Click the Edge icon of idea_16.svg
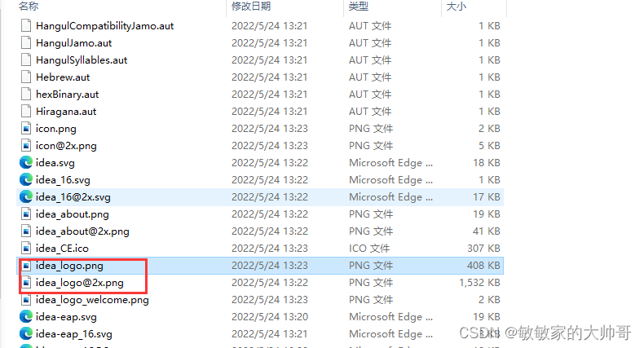 [x=26, y=180]
